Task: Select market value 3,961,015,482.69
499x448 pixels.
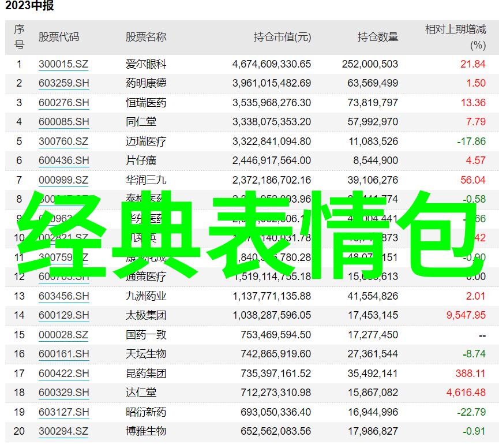Action: click(x=272, y=83)
